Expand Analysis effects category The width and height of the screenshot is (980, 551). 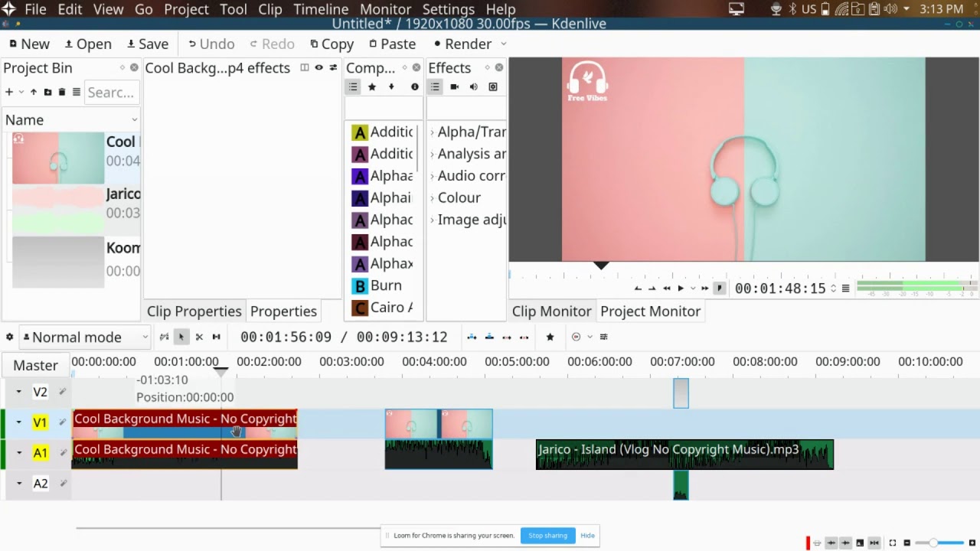[x=433, y=154]
